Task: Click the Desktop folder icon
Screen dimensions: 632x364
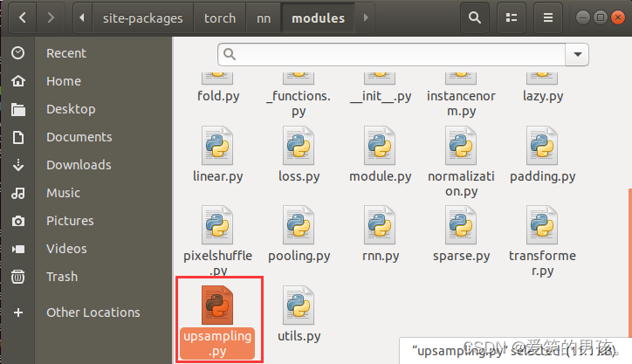Action: [18, 109]
